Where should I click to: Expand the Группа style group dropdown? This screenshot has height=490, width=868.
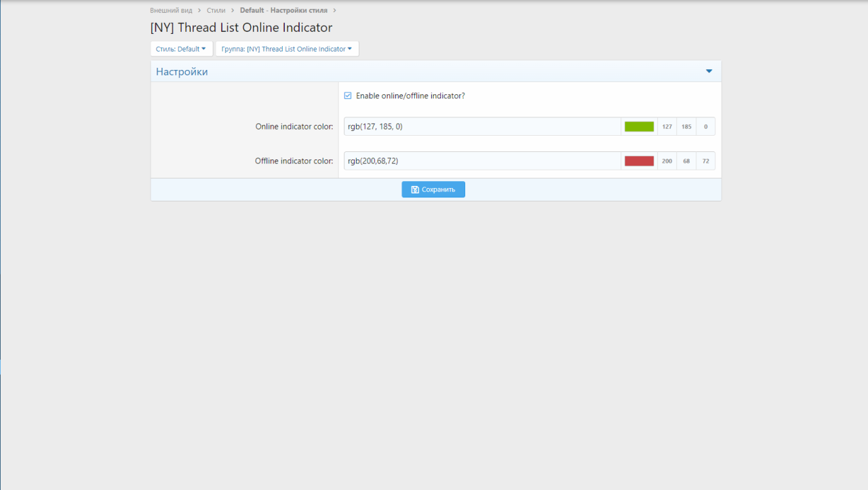pos(287,49)
